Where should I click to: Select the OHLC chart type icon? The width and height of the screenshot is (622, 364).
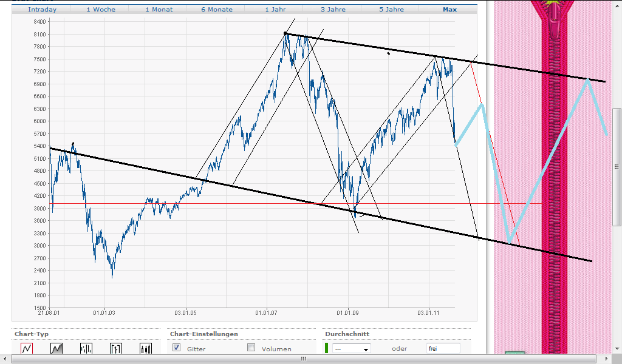(116, 348)
